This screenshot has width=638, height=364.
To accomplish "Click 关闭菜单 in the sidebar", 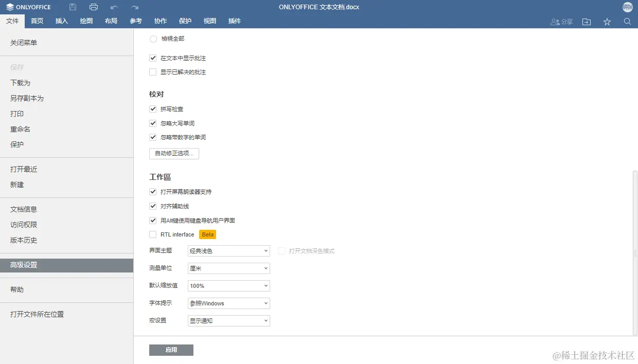I will [x=67, y=43].
